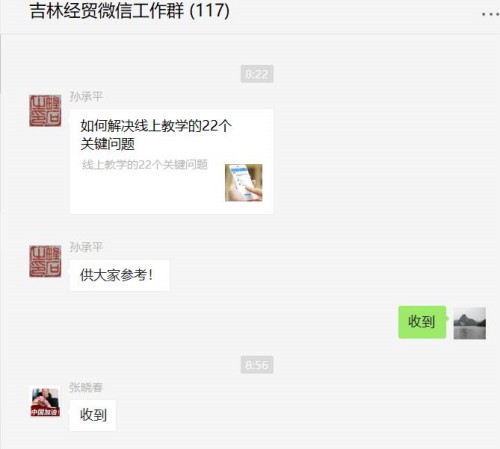Click the group title 吉林经贸微信工作群
This screenshot has width=500, height=449.
[107, 11]
